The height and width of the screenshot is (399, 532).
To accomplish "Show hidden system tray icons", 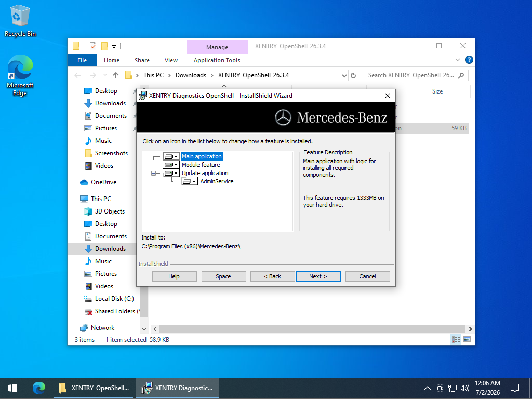I will (428, 388).
